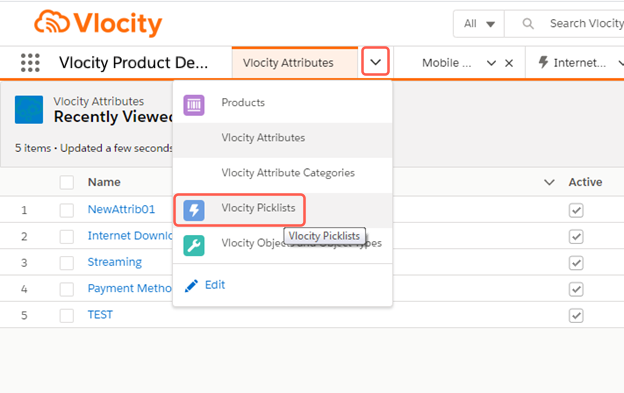
Task: Click the green wrench Object Types icon
Action: [x=194, y=245]
